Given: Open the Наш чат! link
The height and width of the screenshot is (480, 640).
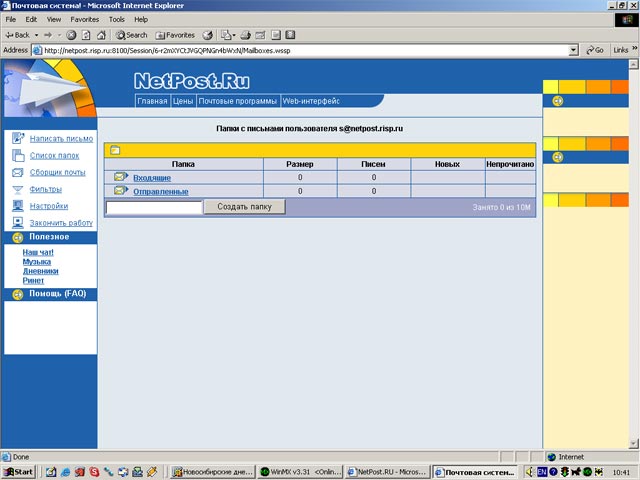Looking at the screenshot, I should click(x=38, y=252).
